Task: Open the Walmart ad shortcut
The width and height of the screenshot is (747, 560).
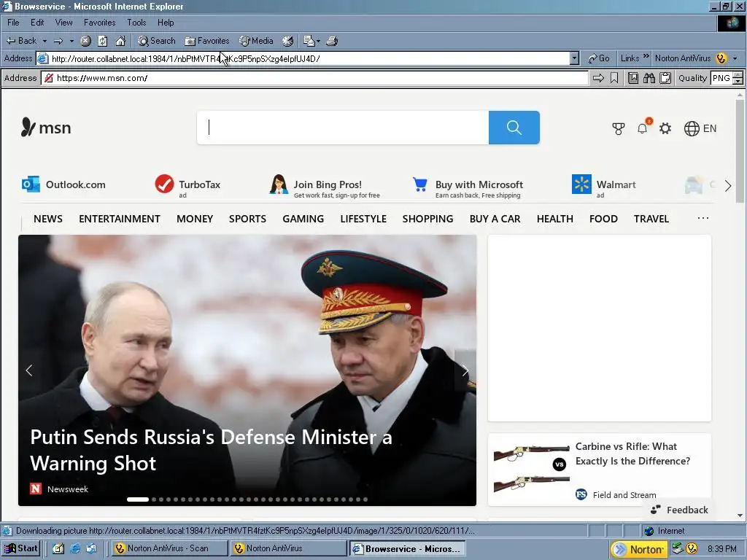Action: [604, 186]
